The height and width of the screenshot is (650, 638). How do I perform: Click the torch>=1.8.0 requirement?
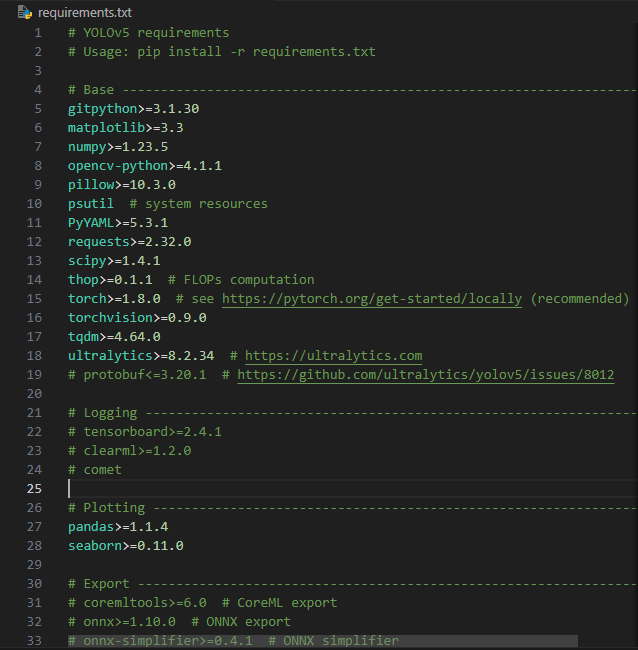(114, 299)
